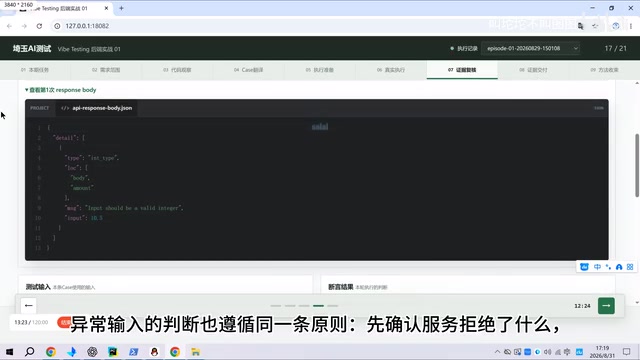Viewport: 640px width, 360px height.
Task: Toggle the IME Chinese mode 中 icon
Action: tap(597, 267)
